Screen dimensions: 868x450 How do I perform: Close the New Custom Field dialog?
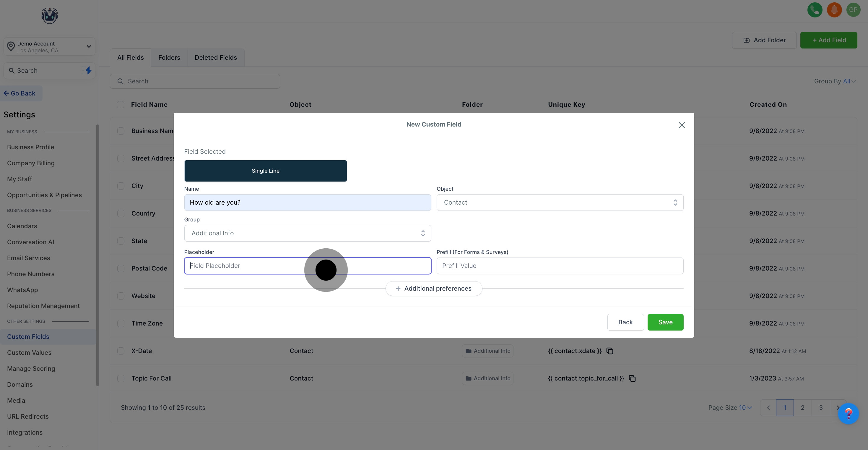[681, 125]
